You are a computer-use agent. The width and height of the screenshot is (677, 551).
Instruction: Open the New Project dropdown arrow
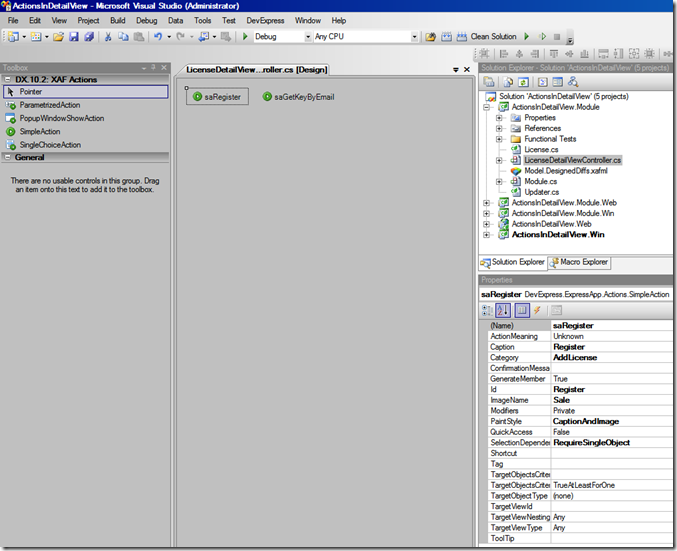coord(24,37)
